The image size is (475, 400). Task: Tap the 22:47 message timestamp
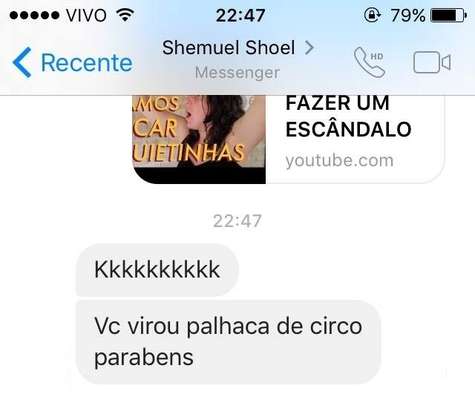(237, 221)
